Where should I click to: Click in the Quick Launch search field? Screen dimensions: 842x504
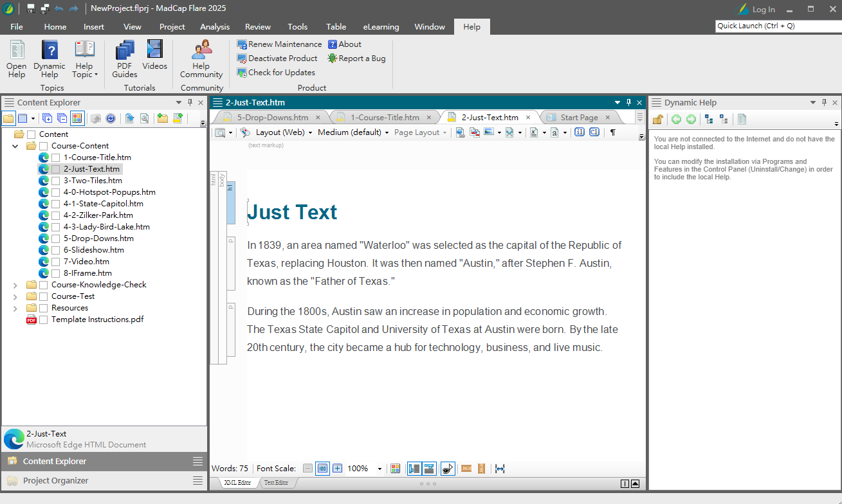tap(777, 26)
